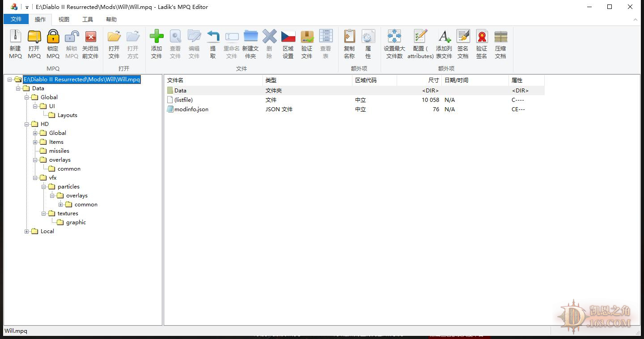The image size is (644, 339).
Task: Click the 编辑文件 (Edit file) icon
Action: click(194, 37)
